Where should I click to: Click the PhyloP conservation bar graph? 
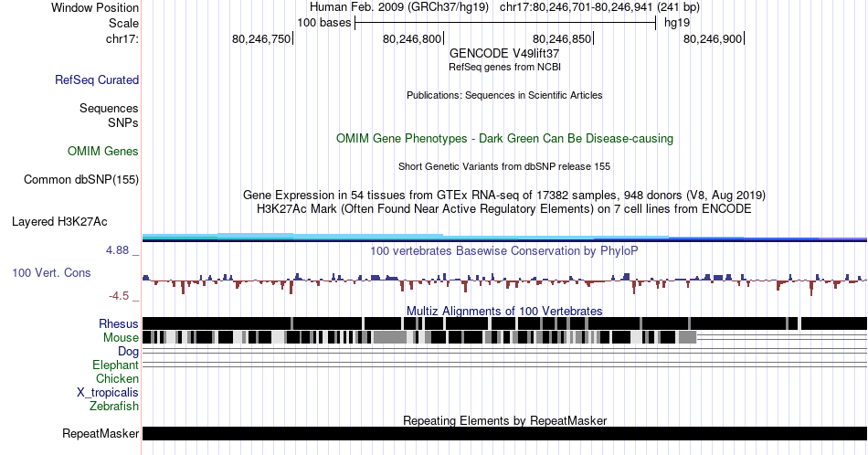coord(504,282)
